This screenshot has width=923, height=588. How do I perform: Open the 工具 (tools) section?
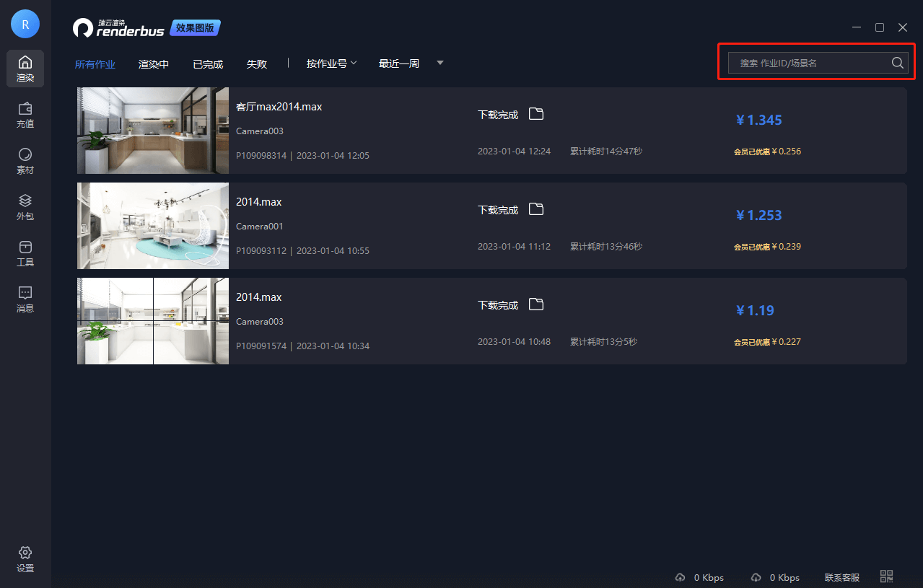click(x=25, y=253)
